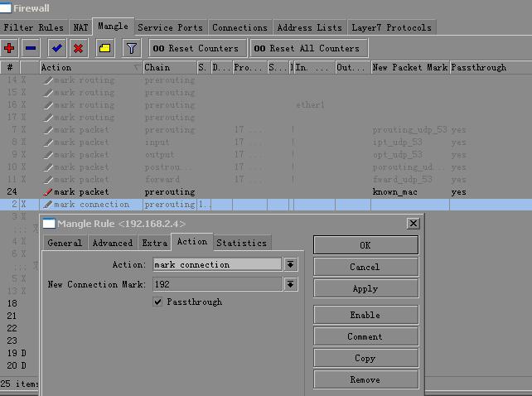This screenshot has width=532, height=396.
Task: Click OK button in Mangle Rule
Action: (x=365, y=245)
